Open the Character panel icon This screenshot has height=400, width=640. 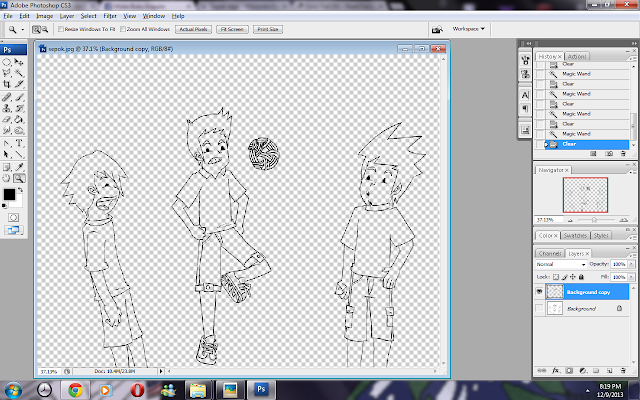pyautogui.click(x=525, y=95)
